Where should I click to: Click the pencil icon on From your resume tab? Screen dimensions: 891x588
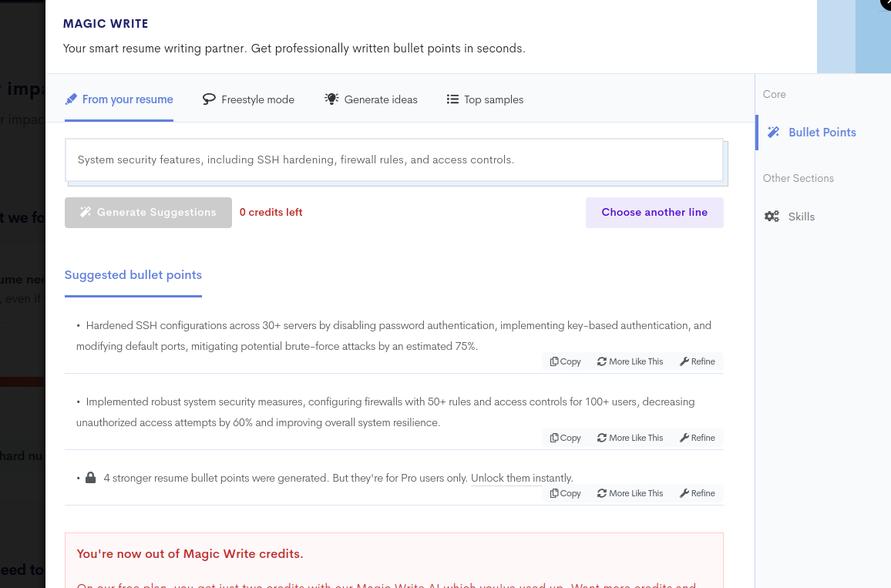(x=71, y=99)
